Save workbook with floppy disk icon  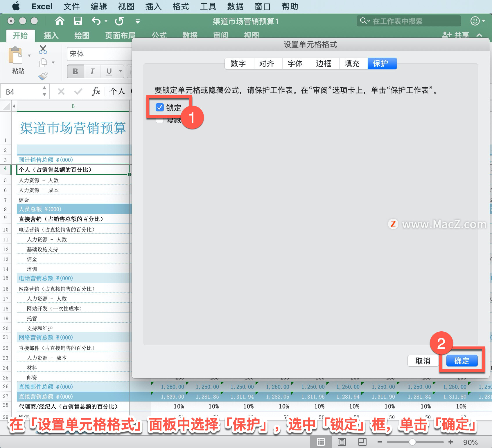click(78, 21)
